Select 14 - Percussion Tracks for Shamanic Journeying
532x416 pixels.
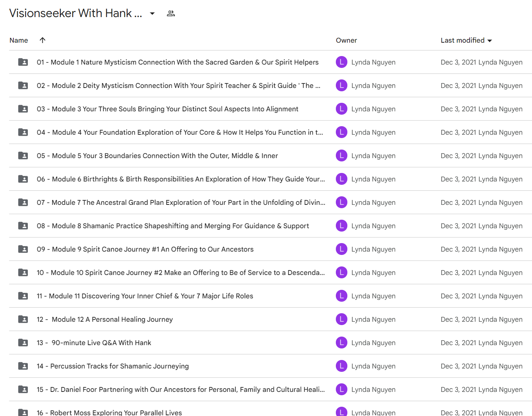click(x=113, y=366)
